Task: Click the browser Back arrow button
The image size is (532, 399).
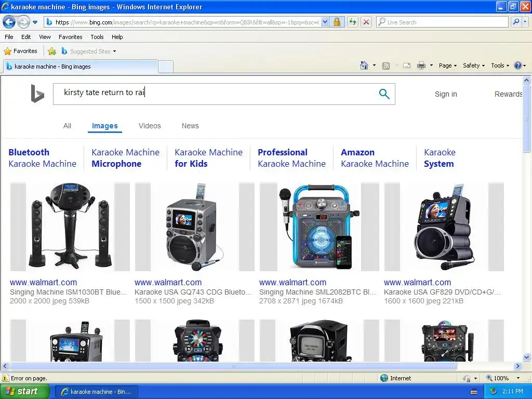Action: click(9, 22)
